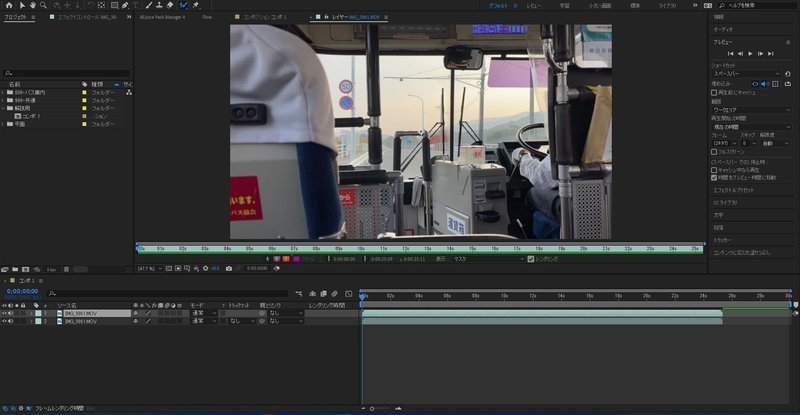Select the Brush tool

[148, 5]
